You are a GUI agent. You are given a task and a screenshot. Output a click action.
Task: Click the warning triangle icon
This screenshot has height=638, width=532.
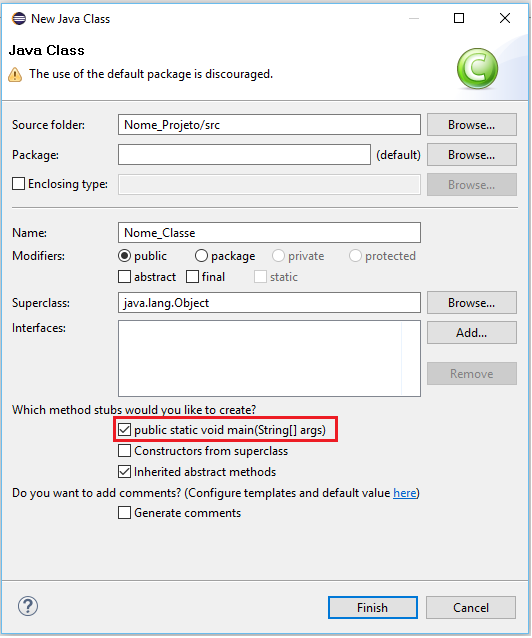tap(15, 74)
